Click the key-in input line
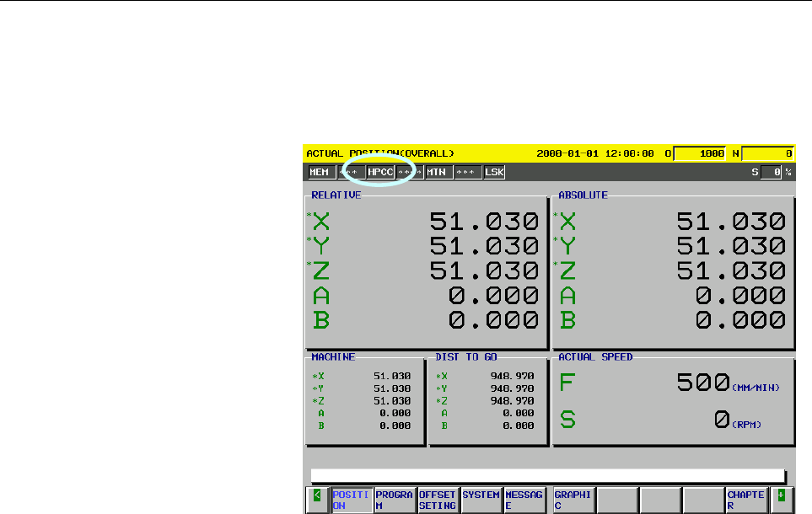Image resolution: width=812 pixels, height=514 pixels. (548, 476)
